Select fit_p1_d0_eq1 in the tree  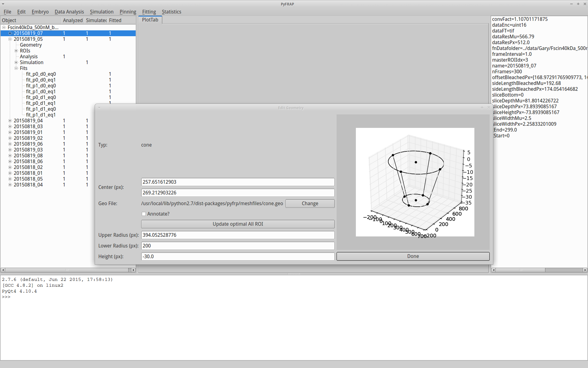[41, 91]
